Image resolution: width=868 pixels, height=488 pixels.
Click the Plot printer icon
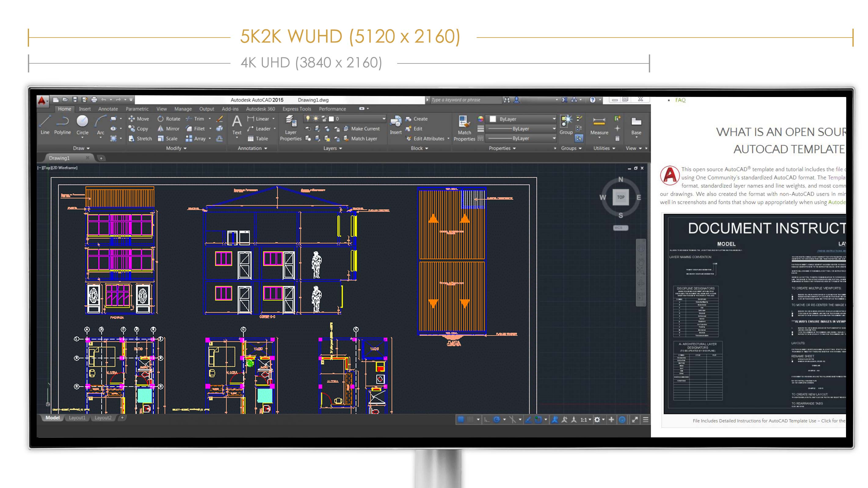[x=94, y=100]
